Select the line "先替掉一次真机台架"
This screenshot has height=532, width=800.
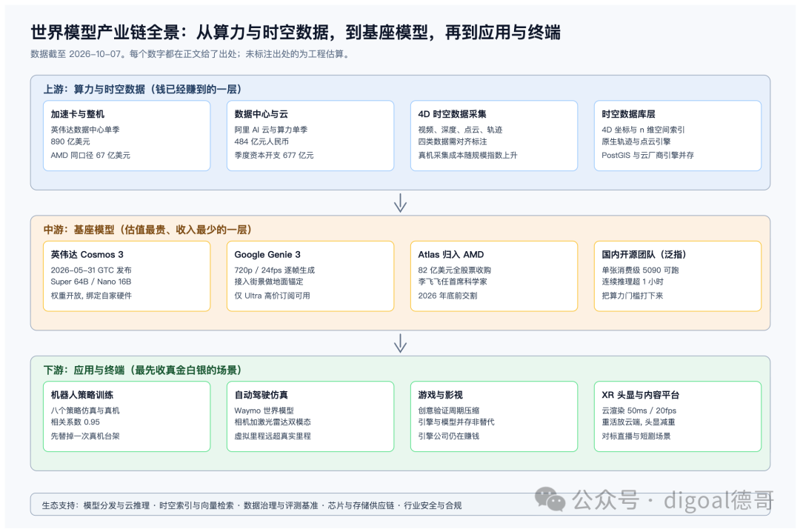pyautogui.click(x=85, y=436)
